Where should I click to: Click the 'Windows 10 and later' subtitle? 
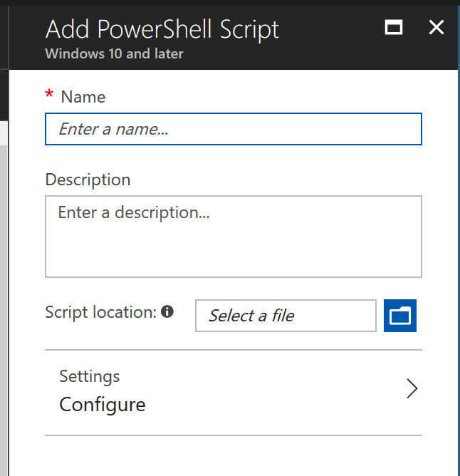click(114, 53)
